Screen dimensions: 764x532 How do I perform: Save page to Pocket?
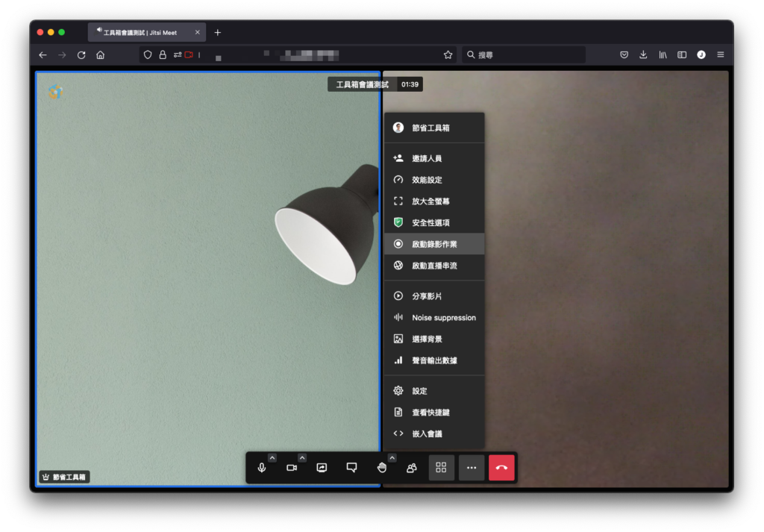pyautogui.click(x=624, y=55)
